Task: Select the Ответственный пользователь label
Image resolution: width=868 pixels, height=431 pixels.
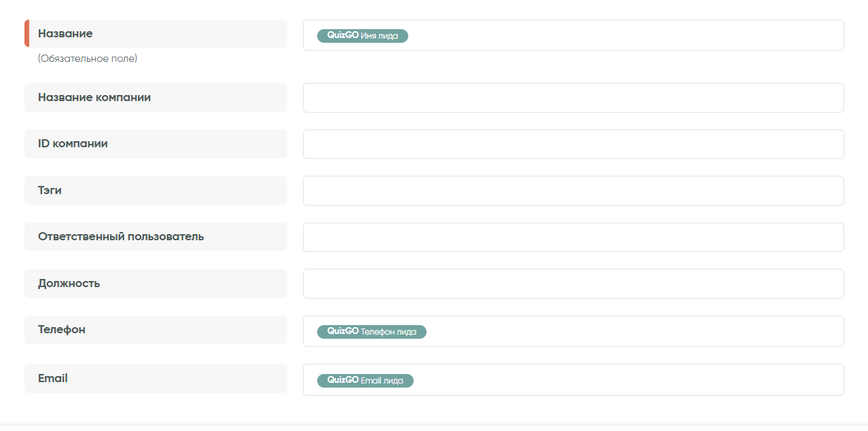Action: coord(121,237)
